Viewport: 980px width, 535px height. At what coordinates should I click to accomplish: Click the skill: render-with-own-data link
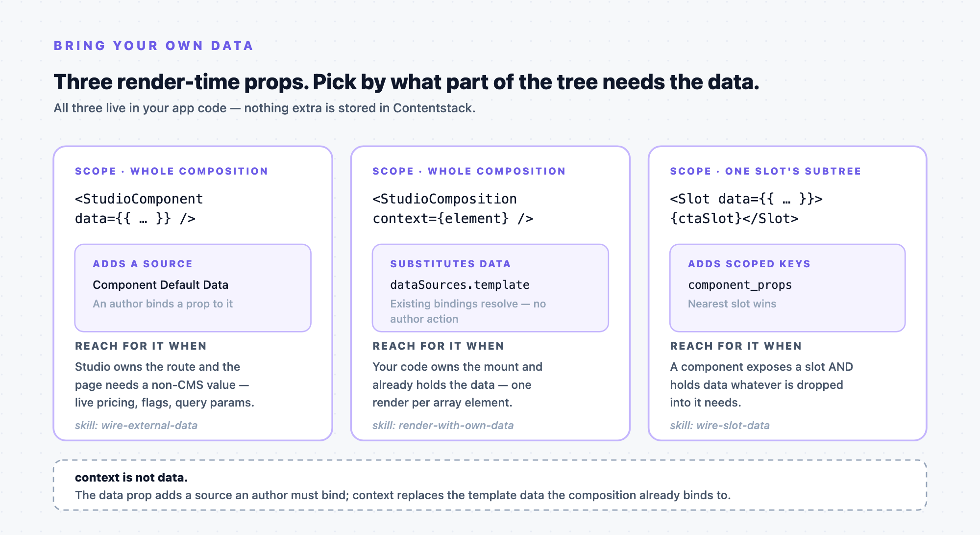point(443,425)
